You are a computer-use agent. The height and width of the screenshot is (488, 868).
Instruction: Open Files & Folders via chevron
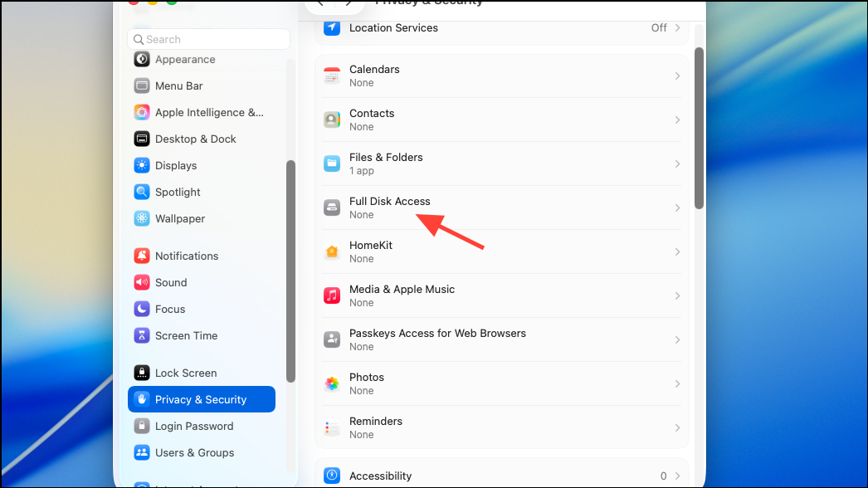[677, 163]
